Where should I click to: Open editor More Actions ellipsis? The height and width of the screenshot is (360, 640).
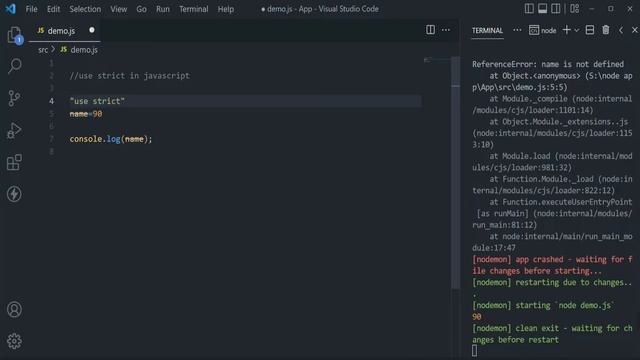pyautogui.click(x=446, y=30)
